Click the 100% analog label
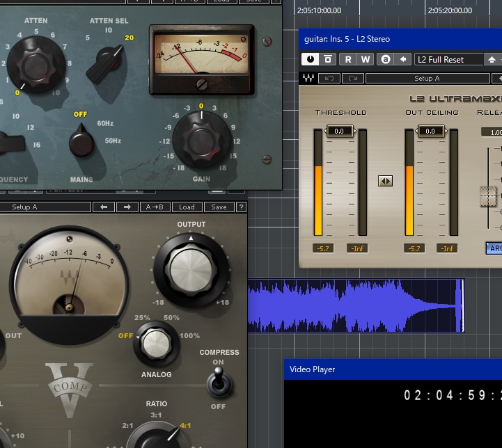Viewport: 502px width, 448px height. point(189,335)
